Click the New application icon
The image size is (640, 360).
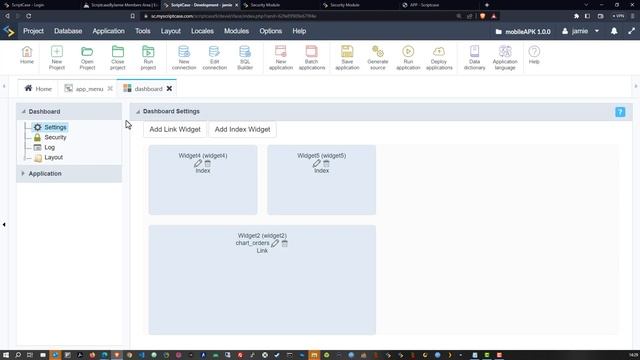coord(281,58)
